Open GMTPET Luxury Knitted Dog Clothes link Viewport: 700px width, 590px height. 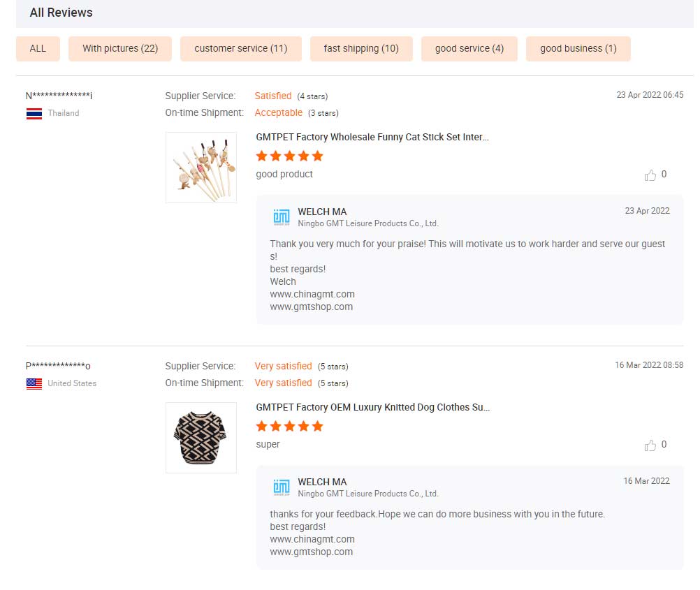[372, 408]
